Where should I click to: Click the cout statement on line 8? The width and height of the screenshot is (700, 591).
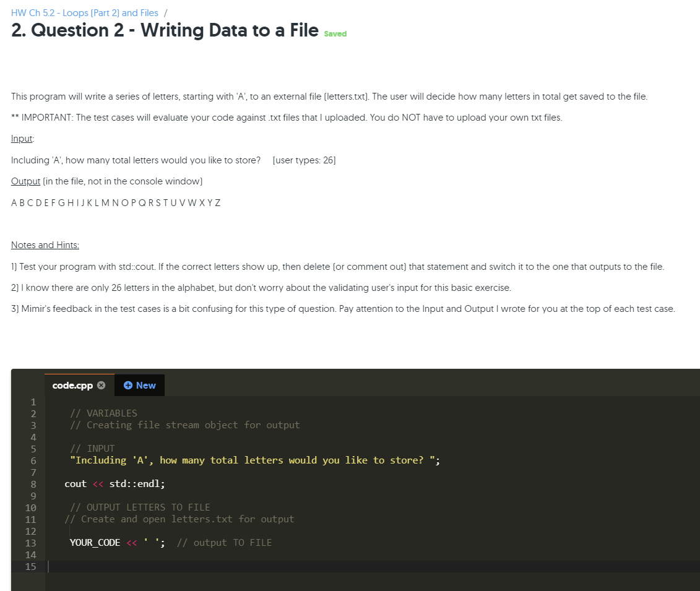(115, 484)
